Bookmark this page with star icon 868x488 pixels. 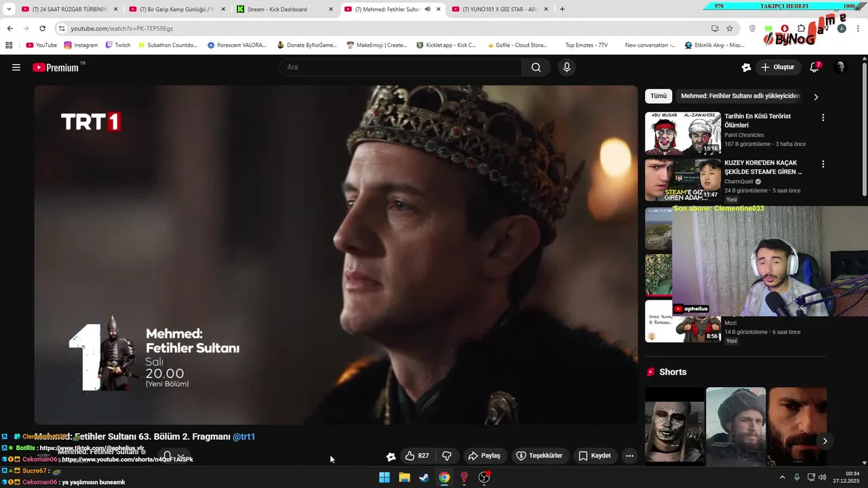pos(730,28)
